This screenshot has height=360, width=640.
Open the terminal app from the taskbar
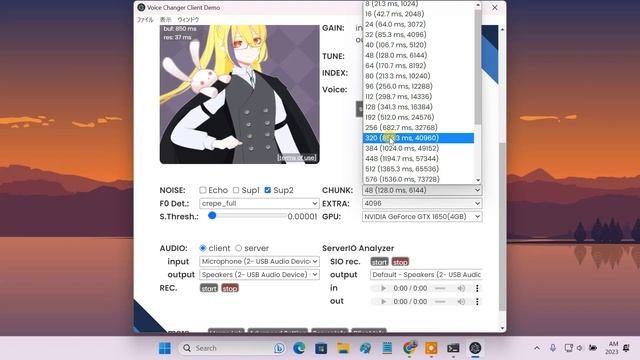pos(453,348)
